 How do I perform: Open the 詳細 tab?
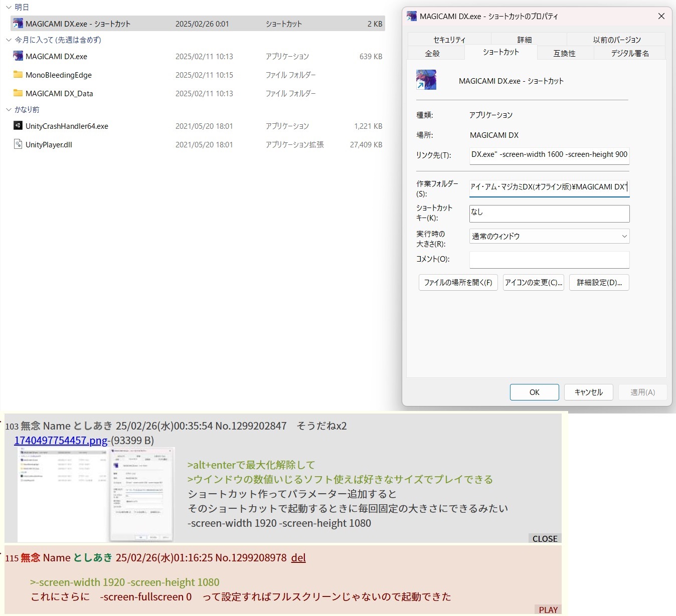pos(525,40)
